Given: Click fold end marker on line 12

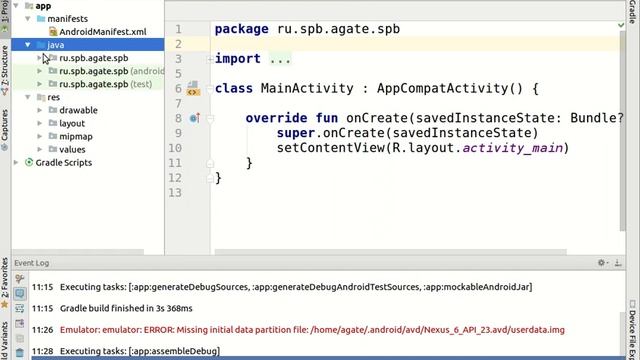Looking at the screenshot, I should (210, 178).
